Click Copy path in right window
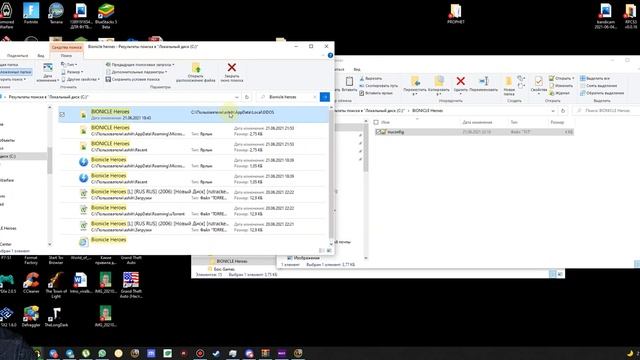The height and width of the screenshot is (360, 640). coord(379,86)
